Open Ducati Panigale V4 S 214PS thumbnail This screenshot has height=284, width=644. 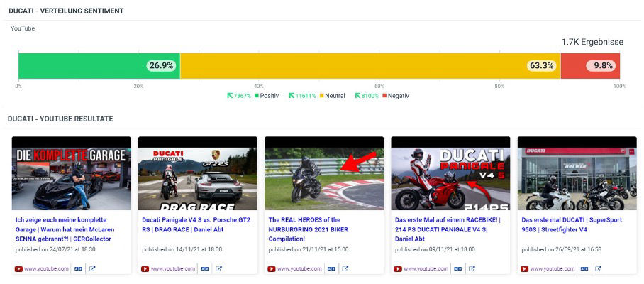pyautogui.click(x=451, y=173)
